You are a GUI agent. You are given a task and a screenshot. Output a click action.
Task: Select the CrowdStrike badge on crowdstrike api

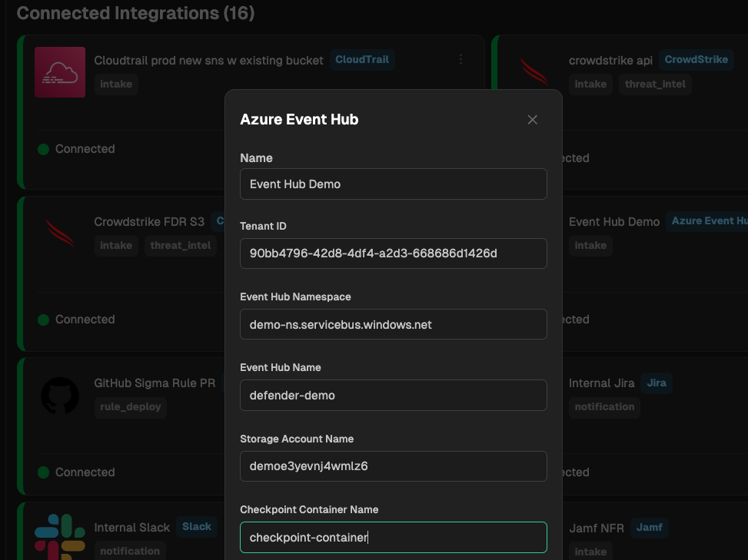point(696,60)
